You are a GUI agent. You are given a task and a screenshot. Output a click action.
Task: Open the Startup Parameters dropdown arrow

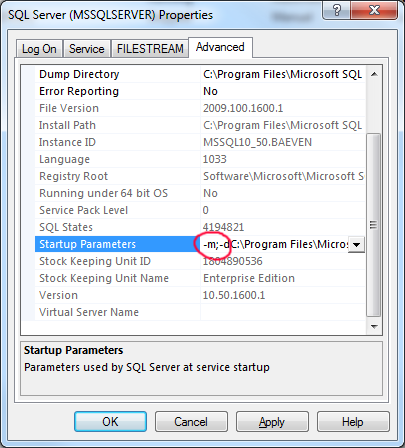(x=356, y=245)
